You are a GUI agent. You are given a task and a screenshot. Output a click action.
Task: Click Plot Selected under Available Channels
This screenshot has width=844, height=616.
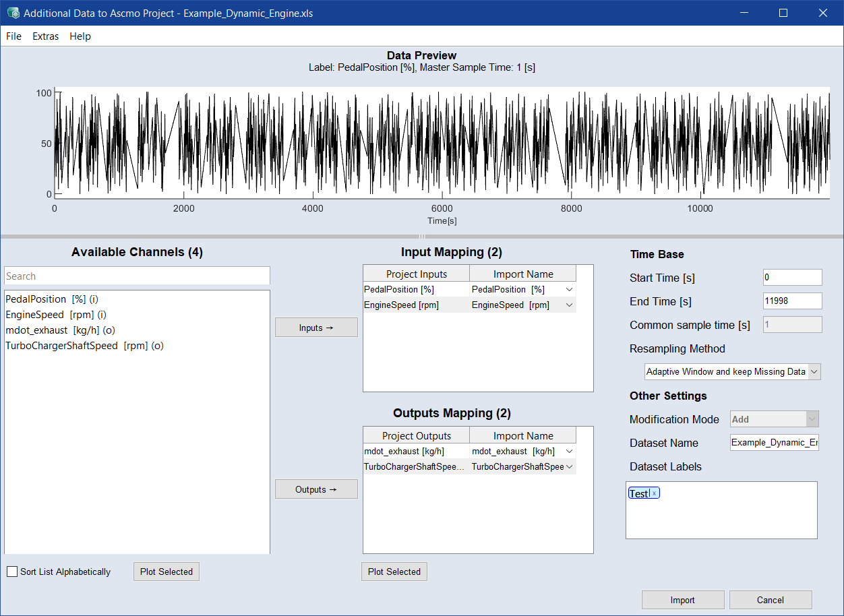point(166,572)
